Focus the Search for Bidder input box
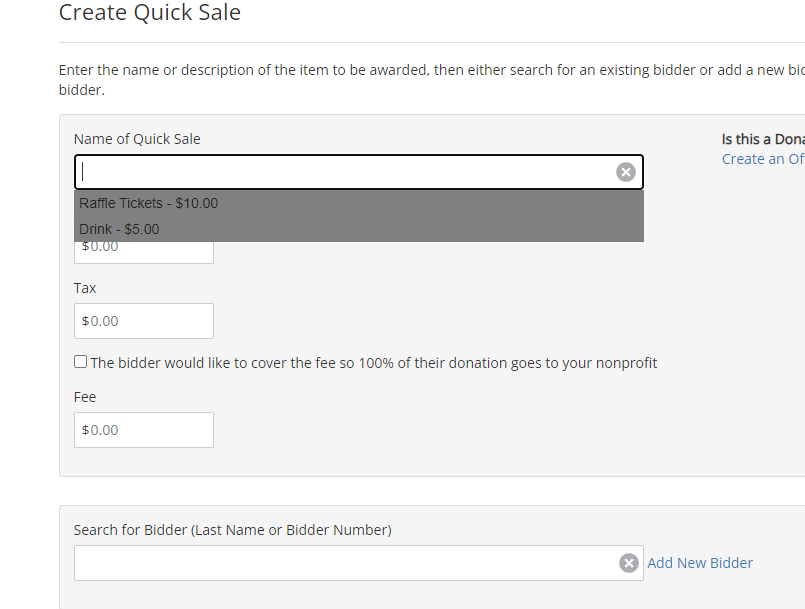 [x=347, y=563]
